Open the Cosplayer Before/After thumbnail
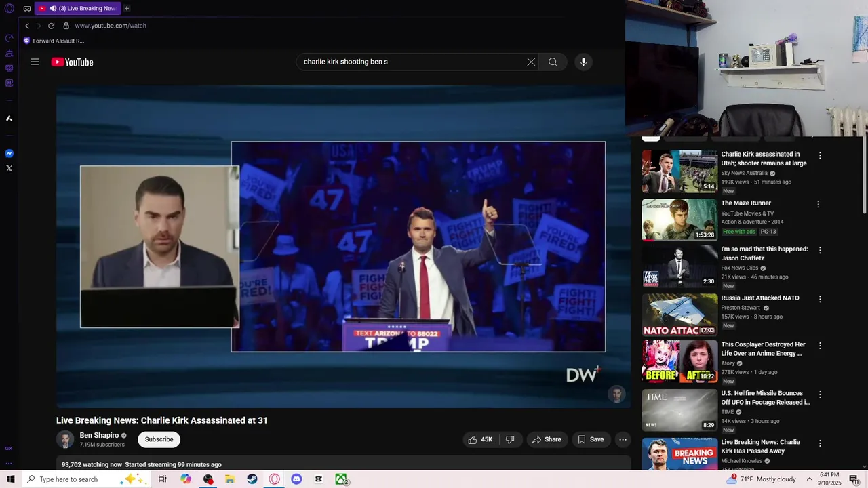 pyautogui.click(x=679, y=361)
